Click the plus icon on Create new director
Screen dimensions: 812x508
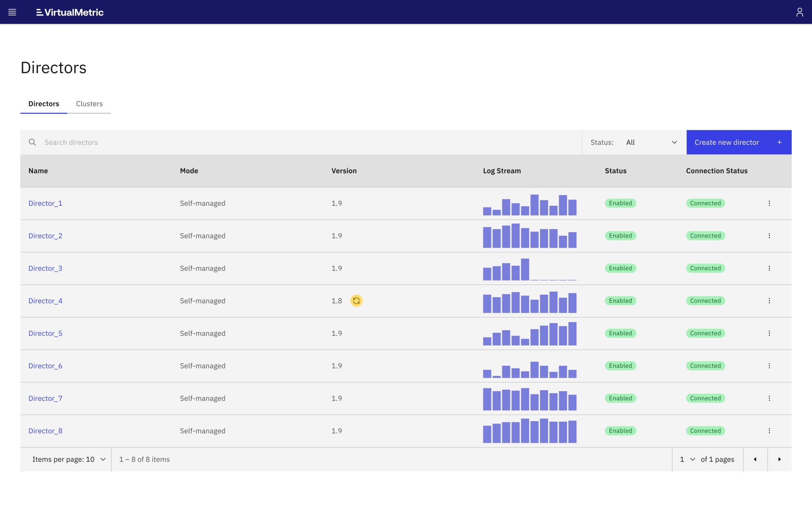779,142
